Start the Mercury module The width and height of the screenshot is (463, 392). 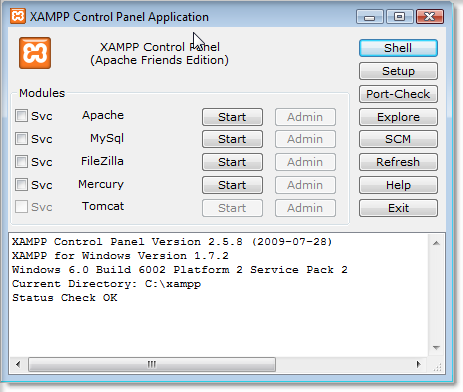(232, 185)
